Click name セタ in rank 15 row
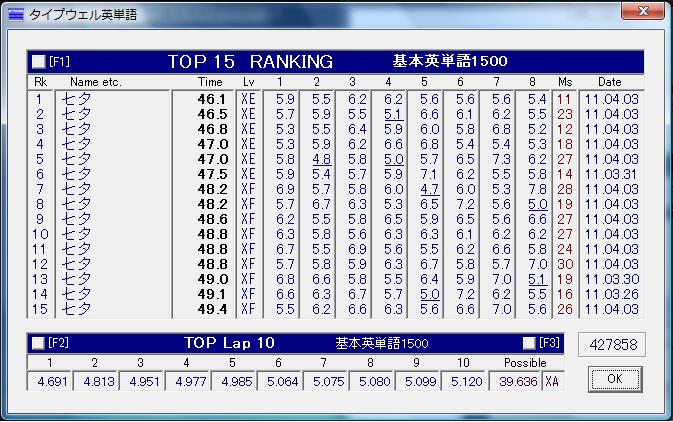Image resolution: width=673 pixels, height=422 pixels. [76, 309]
